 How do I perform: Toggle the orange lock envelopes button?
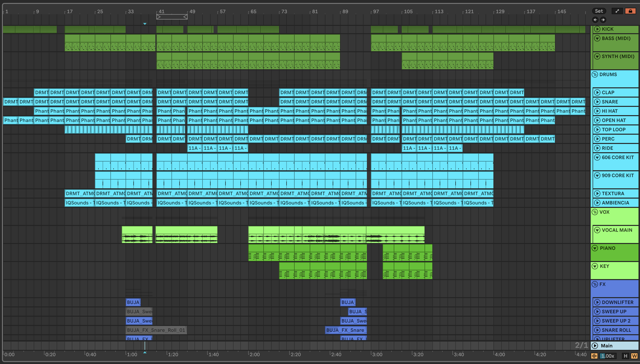point(630,11)
